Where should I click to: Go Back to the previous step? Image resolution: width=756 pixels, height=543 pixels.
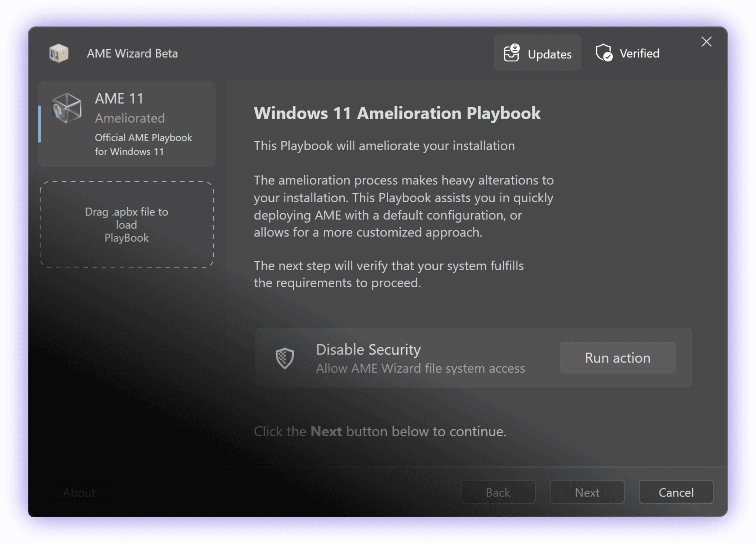(498, 492)
